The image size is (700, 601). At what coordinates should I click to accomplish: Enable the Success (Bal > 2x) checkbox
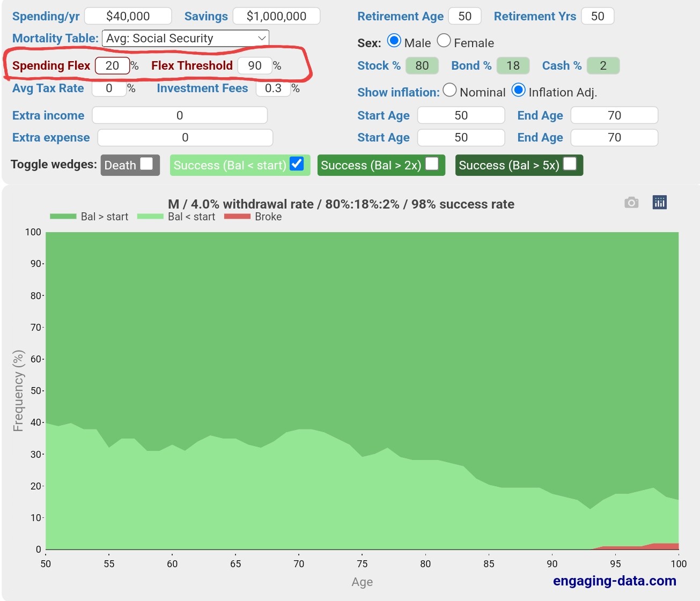coord(432,164)
